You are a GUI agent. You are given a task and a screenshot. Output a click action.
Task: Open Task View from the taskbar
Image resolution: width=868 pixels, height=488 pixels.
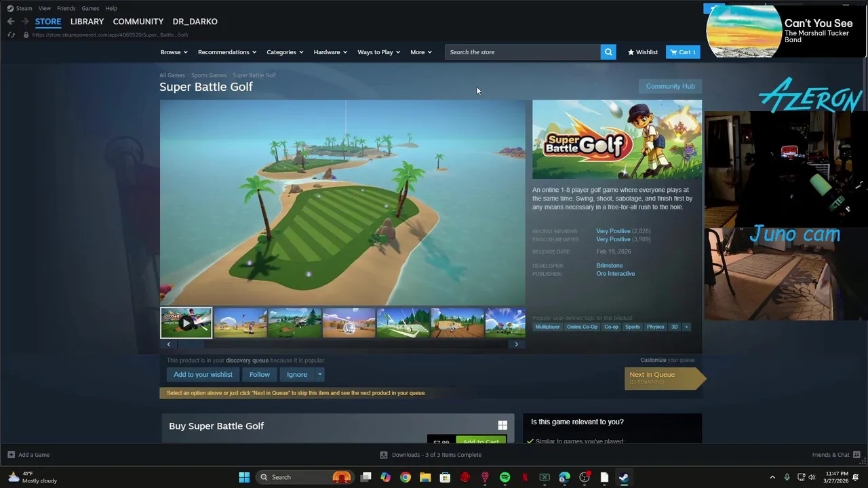[366, 477]
